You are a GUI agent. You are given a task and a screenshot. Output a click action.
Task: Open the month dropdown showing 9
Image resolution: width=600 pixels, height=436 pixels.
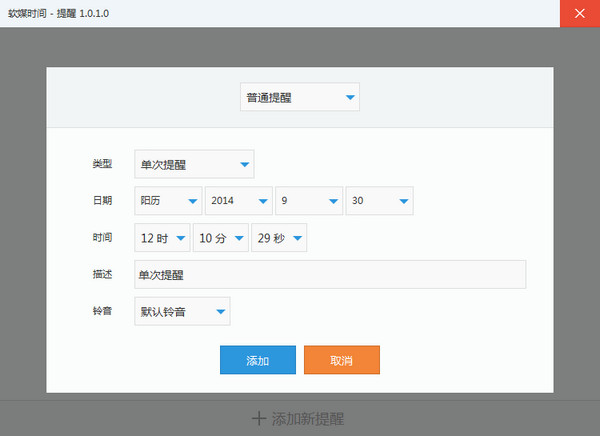point(309,201)
